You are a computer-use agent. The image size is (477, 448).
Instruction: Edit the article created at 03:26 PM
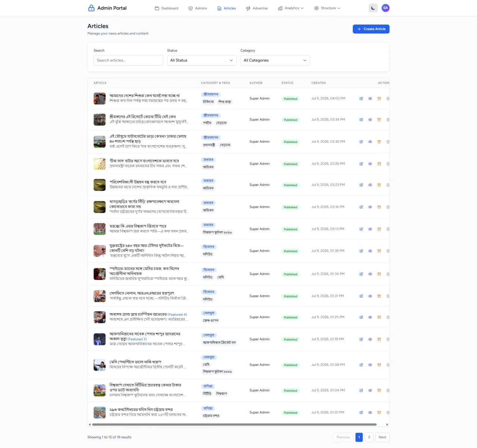pyautogui.click(x=361, y=164)
